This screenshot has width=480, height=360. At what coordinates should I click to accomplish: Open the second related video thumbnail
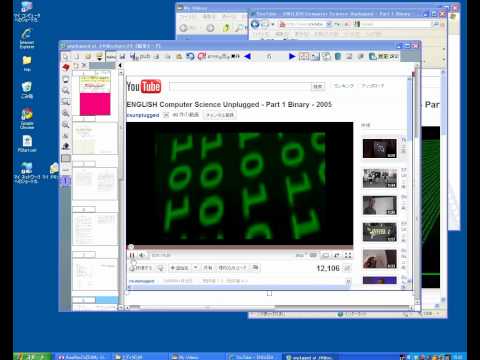(380, 178)
